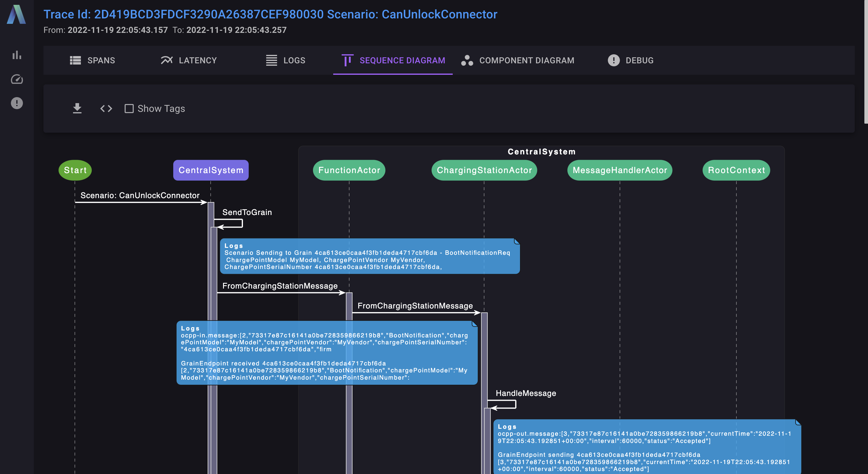This screenshot has width=868, height=474.
Task: Click the app logo in the sidebar
Action: point(16,14)
